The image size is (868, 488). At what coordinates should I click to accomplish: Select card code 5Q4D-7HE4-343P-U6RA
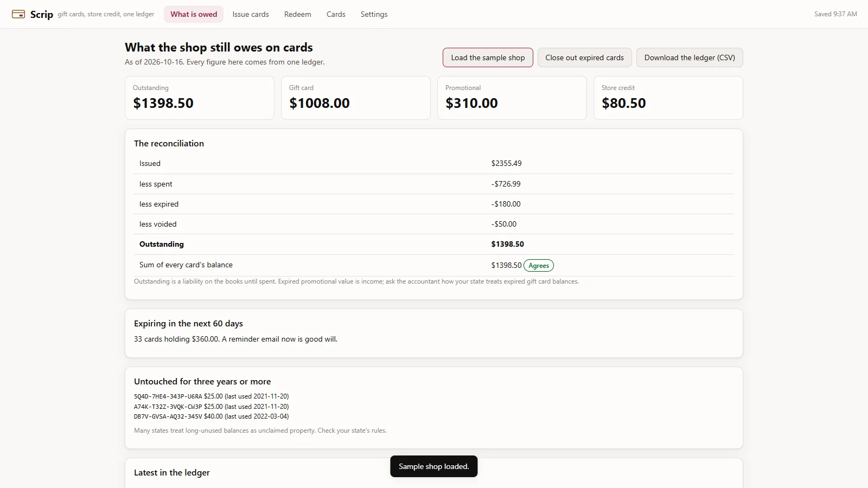click(x=168, y=396)
